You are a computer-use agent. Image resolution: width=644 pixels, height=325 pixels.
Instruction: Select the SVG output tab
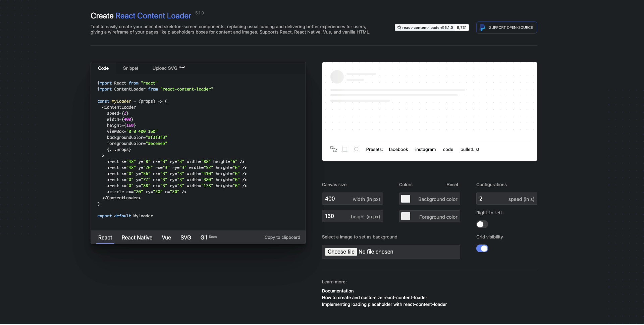pos(186,237)
